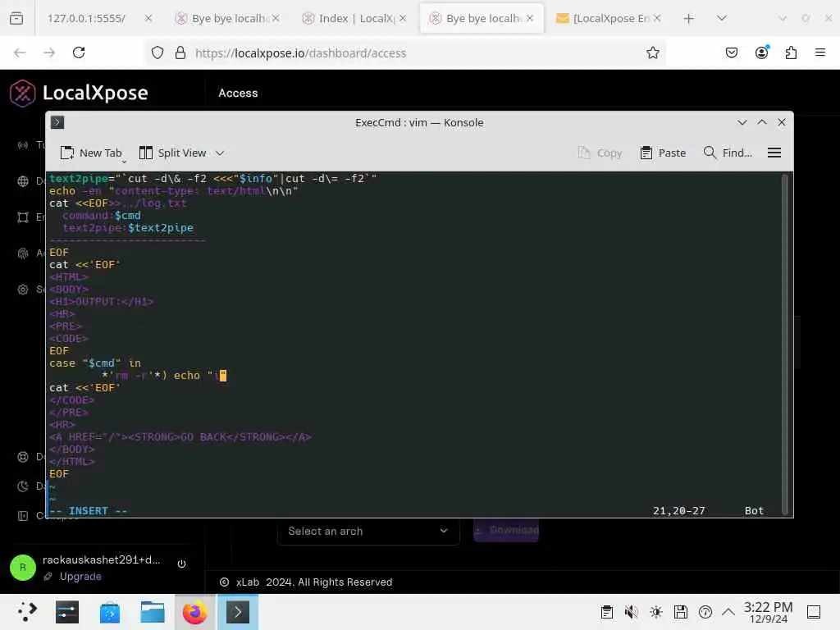The height and width of the screenshot is (630, 840).
Task: Click the Konsole terminal scrollbar
Action: pos(785,343)
